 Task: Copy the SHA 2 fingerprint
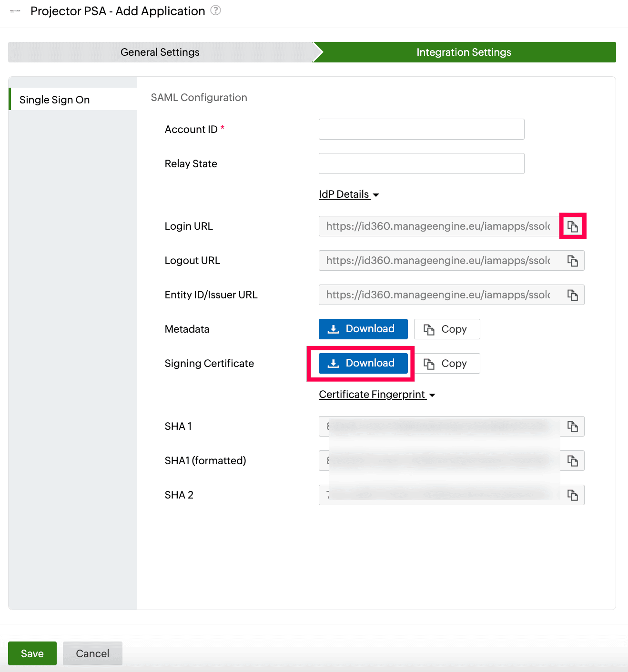coord(573,495)
